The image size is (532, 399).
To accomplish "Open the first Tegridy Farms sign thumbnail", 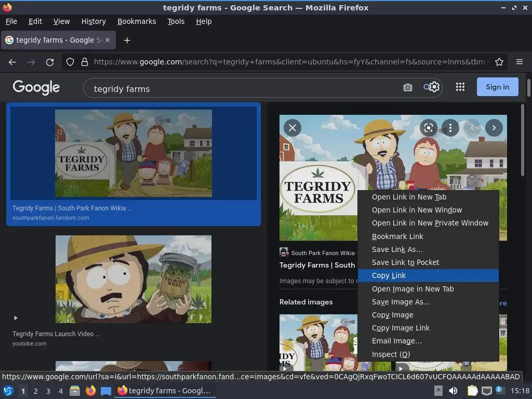I will click(x=134, y=153).
